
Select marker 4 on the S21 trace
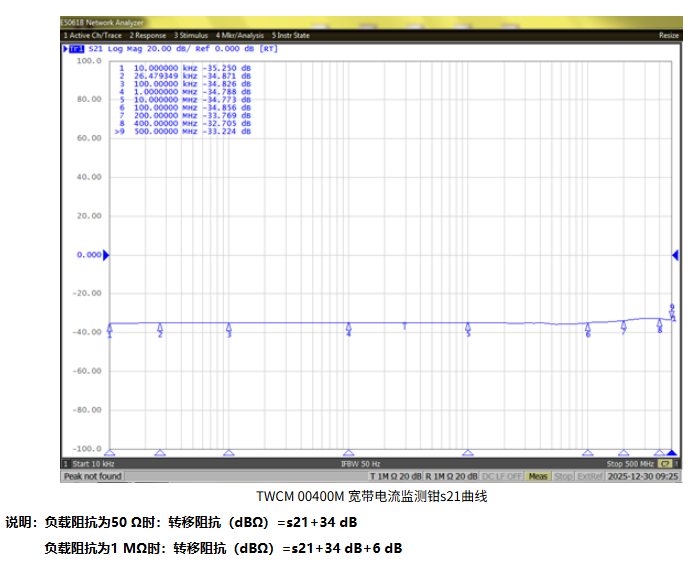pyautogui.click(x=348, y=327)
